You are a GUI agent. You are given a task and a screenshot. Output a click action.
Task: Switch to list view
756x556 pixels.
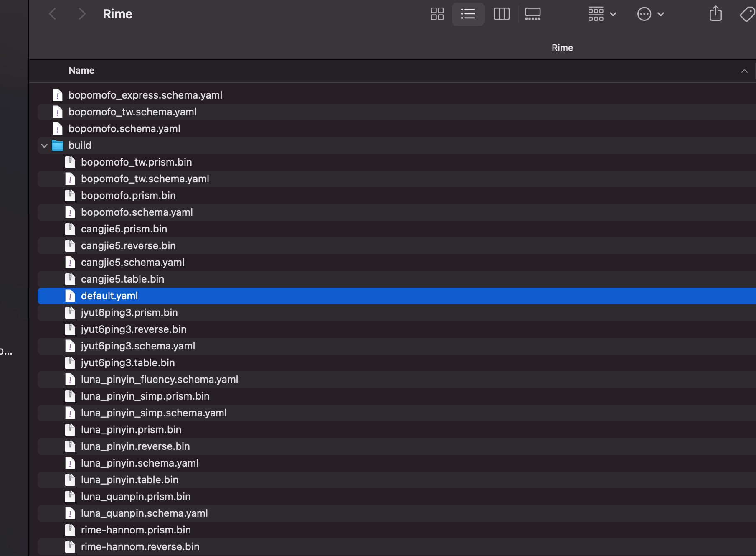[468, 14]
